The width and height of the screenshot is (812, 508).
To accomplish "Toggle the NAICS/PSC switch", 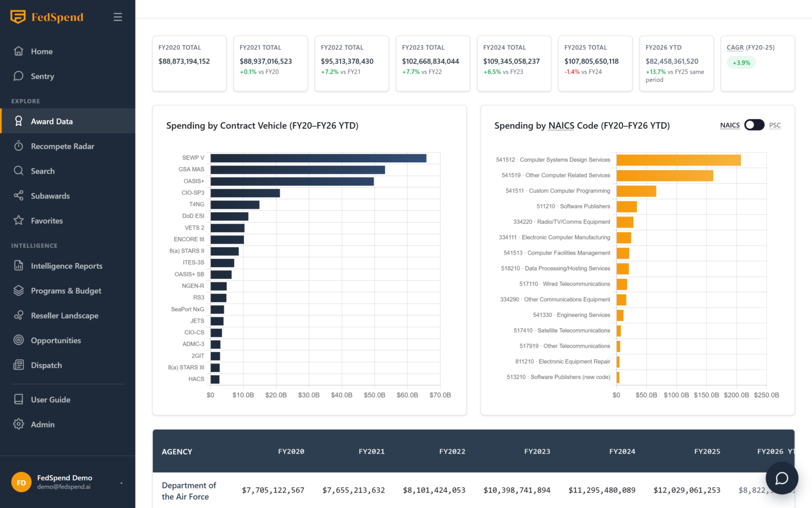I will click(754, 125).
